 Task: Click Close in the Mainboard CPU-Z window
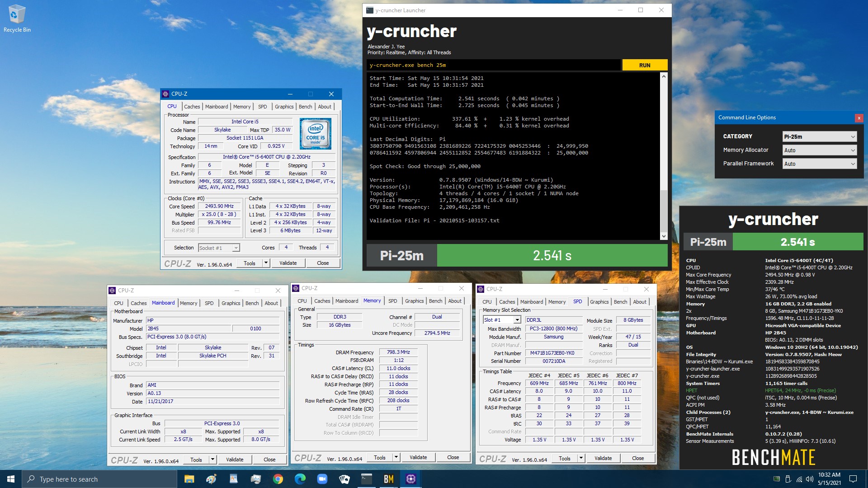pos(269,460)
